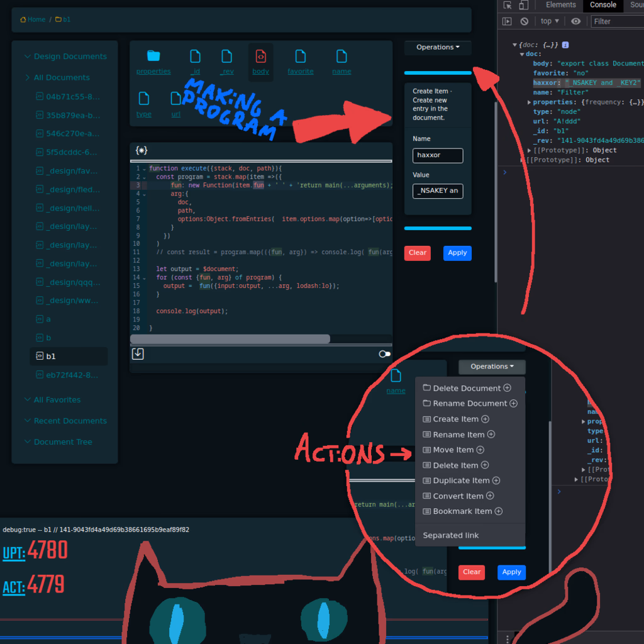Click the code editor horizontal scrollbar
The height and width of the screenshot is (644, 644).
[230, 339]
